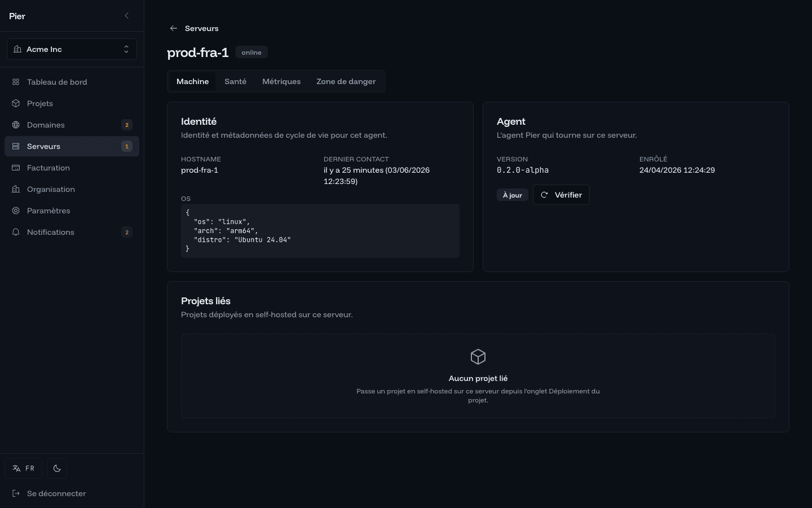
Task: Switch to the Métriques tab
Action: [281, 81]
